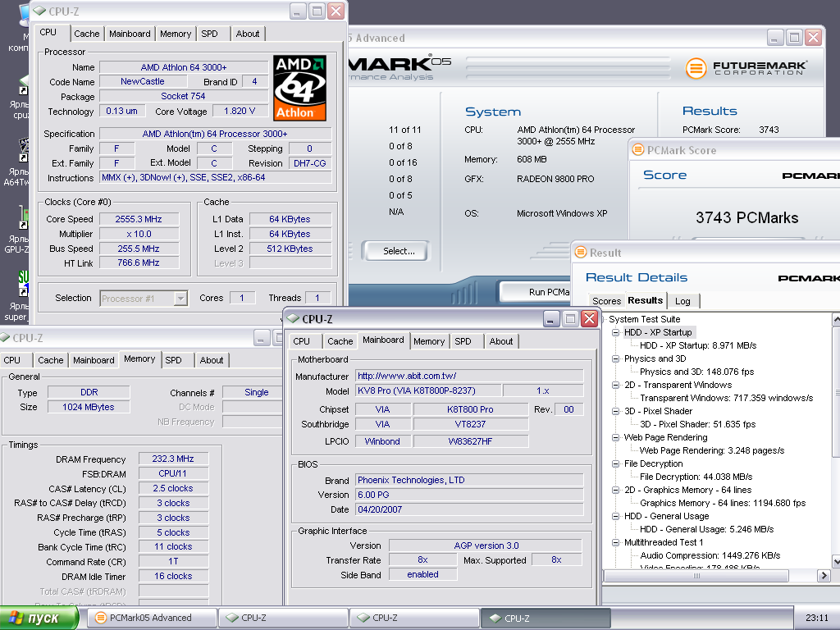Open the GPU-Z desktop shortcut icon
This screenshot has width=840, height=630.
click(x=23, y=218)
